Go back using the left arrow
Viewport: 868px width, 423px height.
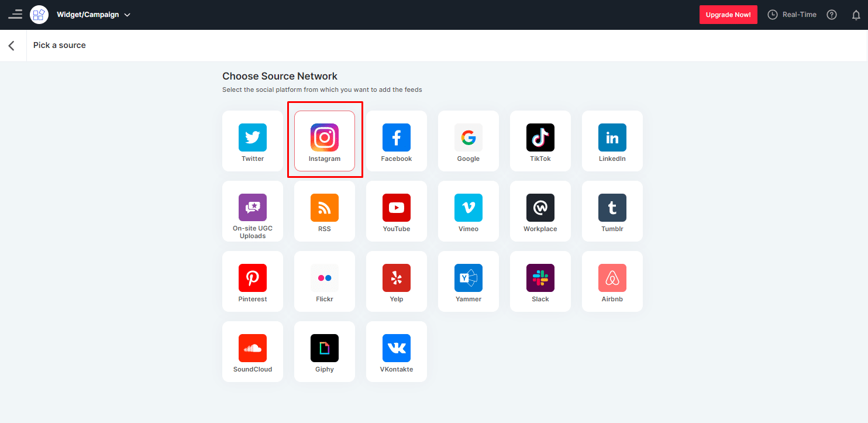coord(12,46)
